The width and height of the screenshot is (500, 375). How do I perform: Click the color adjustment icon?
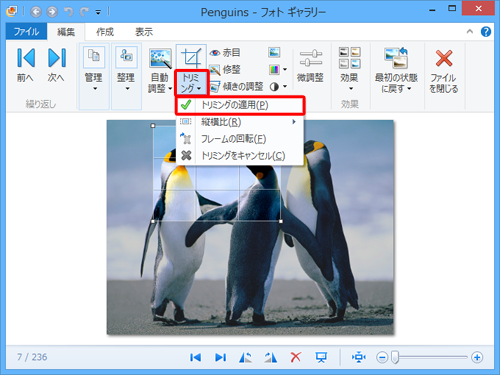274,70
